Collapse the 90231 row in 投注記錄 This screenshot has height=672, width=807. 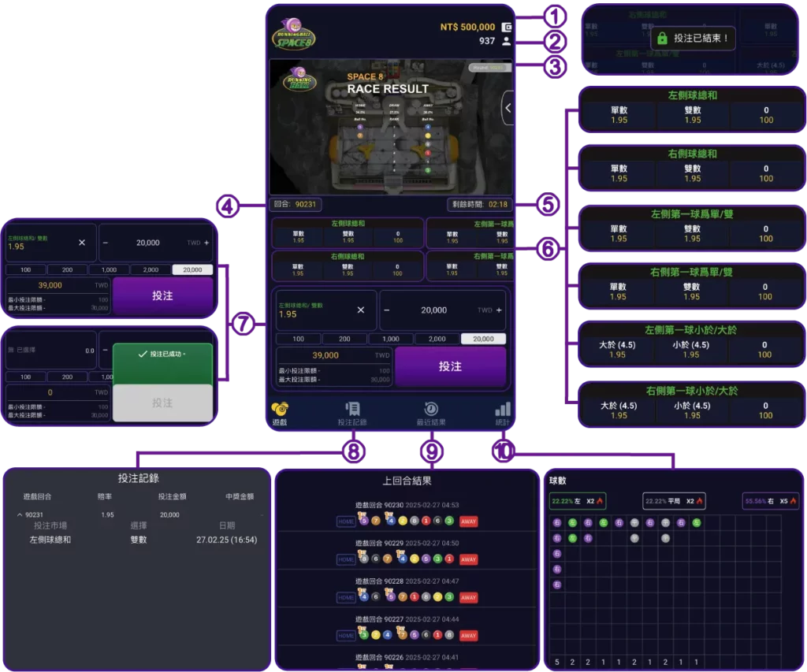pyautogui.click(x=19, y=514)
